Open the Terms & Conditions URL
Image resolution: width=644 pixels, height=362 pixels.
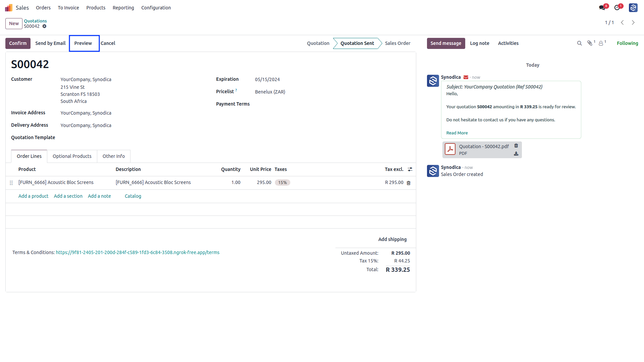coord(138,252)
